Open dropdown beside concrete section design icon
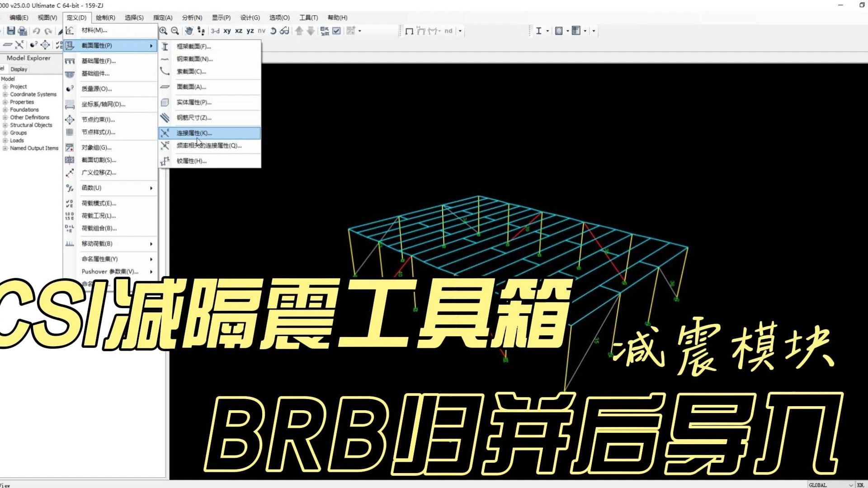This screenshot has width=868, height=488. [567, 31]
